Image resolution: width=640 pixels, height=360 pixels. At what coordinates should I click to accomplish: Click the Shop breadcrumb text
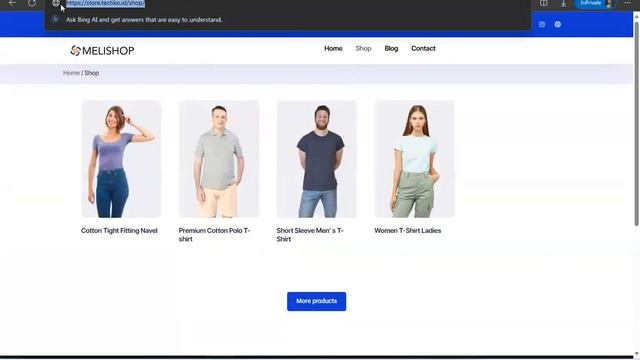tap(92, 73)
